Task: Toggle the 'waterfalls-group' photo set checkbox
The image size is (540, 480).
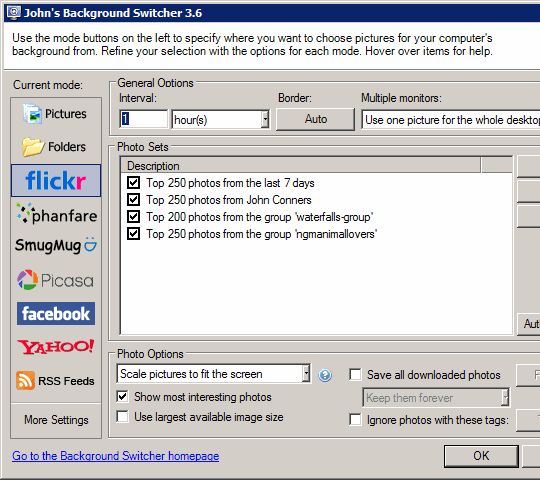Action: tap(133, 217)
